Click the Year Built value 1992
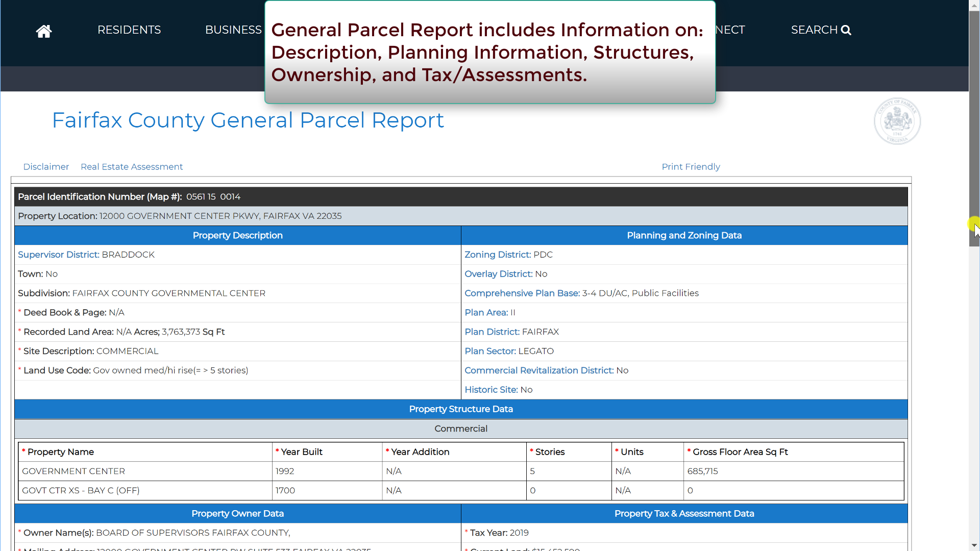The width and height of the screenshot is (980, 551). (x=285, y=471)
